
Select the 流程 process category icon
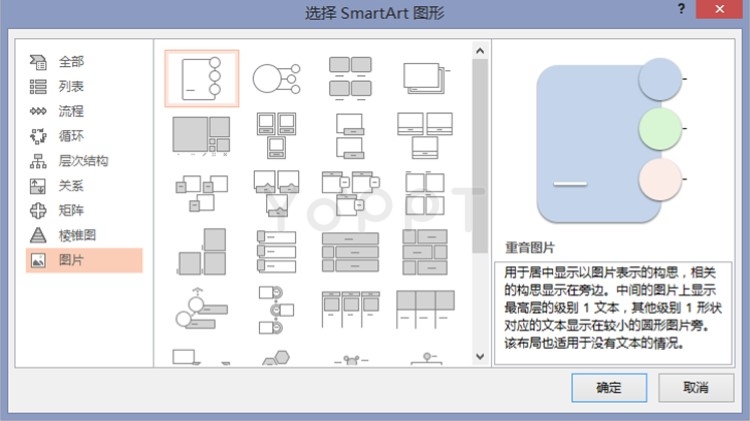[x=38, y=111]
